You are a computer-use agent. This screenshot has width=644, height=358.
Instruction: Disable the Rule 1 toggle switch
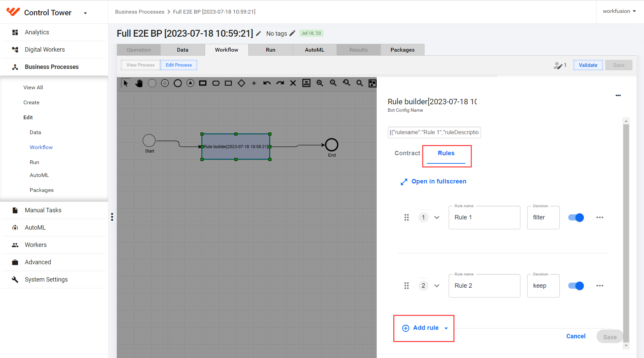point(576,217)
